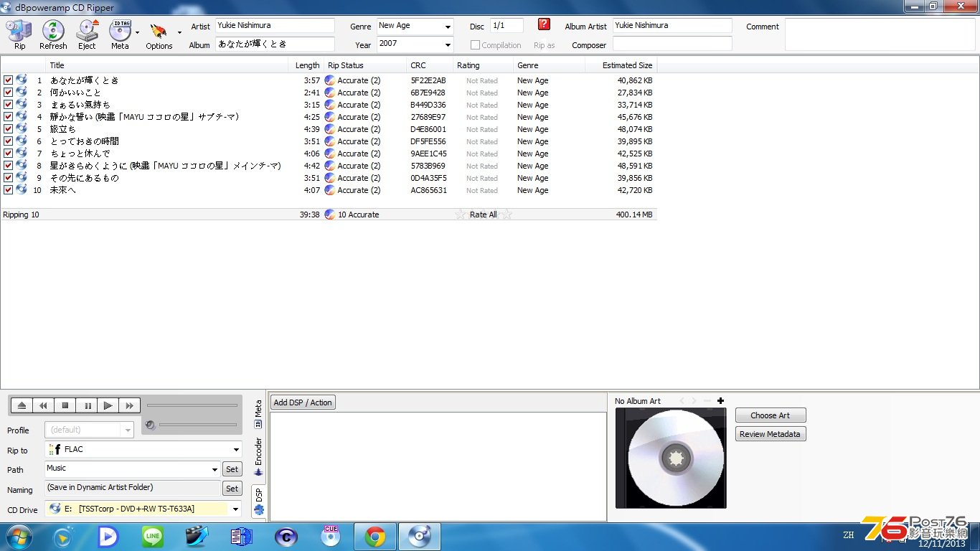Sort by Rip Status column header
980x551 pixels.
coord(365,65)
